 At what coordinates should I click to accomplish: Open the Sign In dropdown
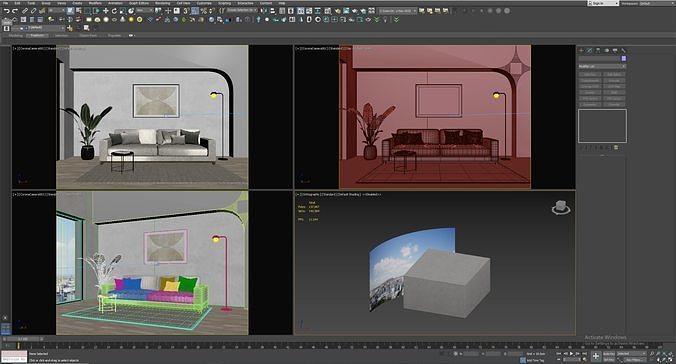click(x=604, y=3)
